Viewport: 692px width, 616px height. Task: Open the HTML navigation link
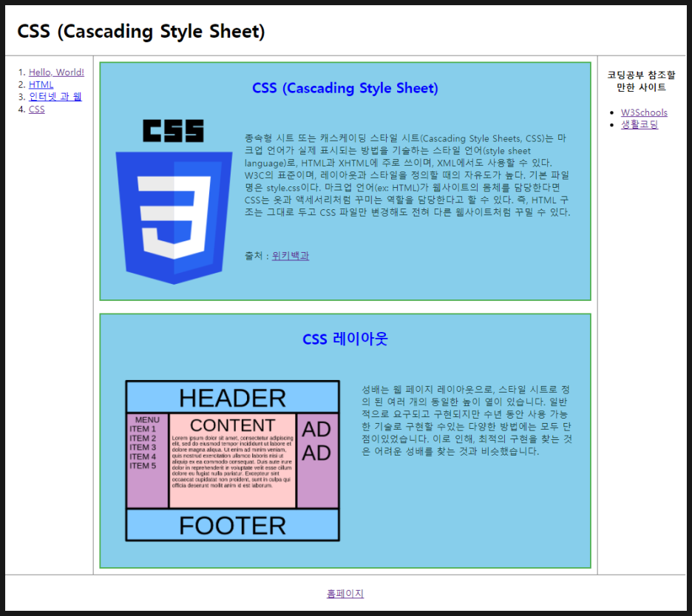[x=41, y=84]
